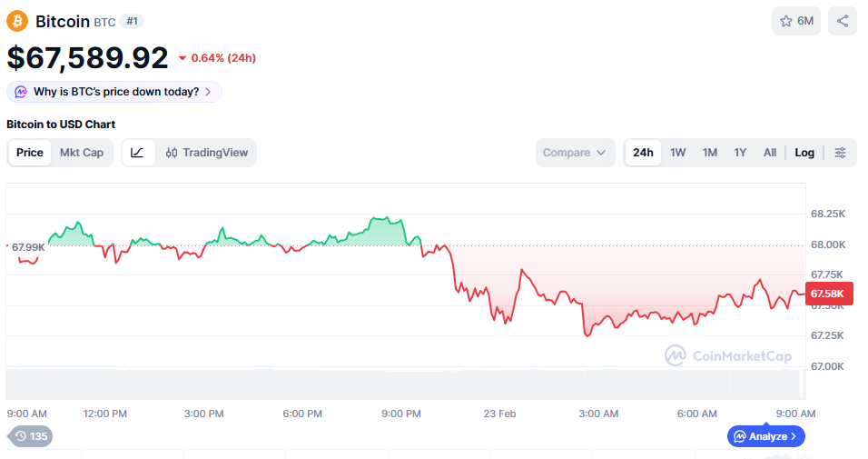Switch chart to Mkt Cap view
The image size is (868, 459).
[x=82, y=153]
